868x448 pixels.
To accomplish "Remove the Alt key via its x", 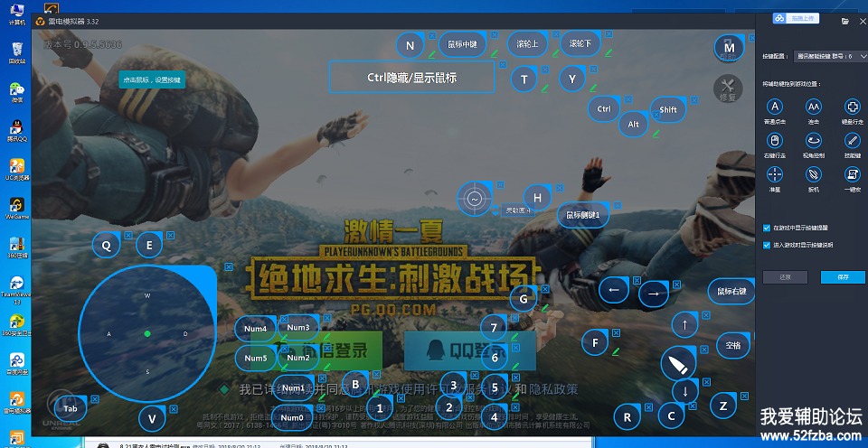I will [656, 114].
